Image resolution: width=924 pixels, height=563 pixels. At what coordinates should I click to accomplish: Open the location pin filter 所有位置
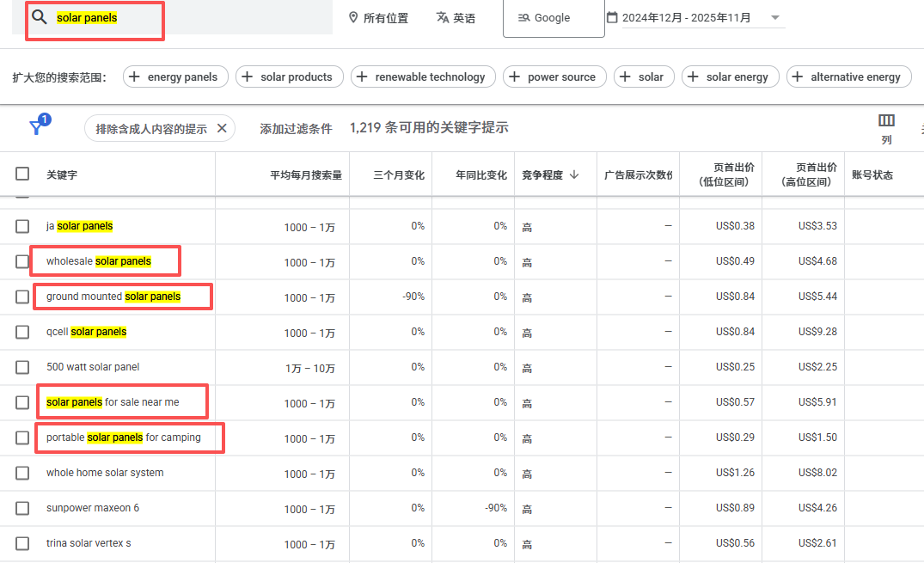(378, 18)
